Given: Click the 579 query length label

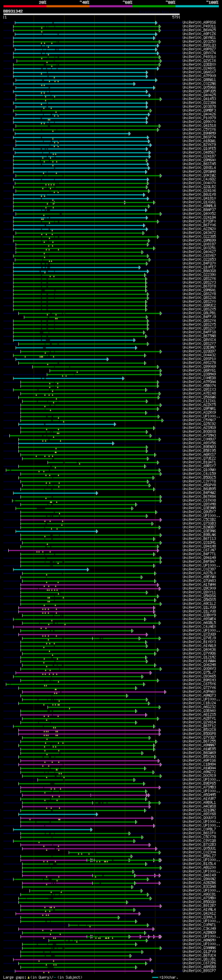Looking at the screenshot, I should (175, 17).
